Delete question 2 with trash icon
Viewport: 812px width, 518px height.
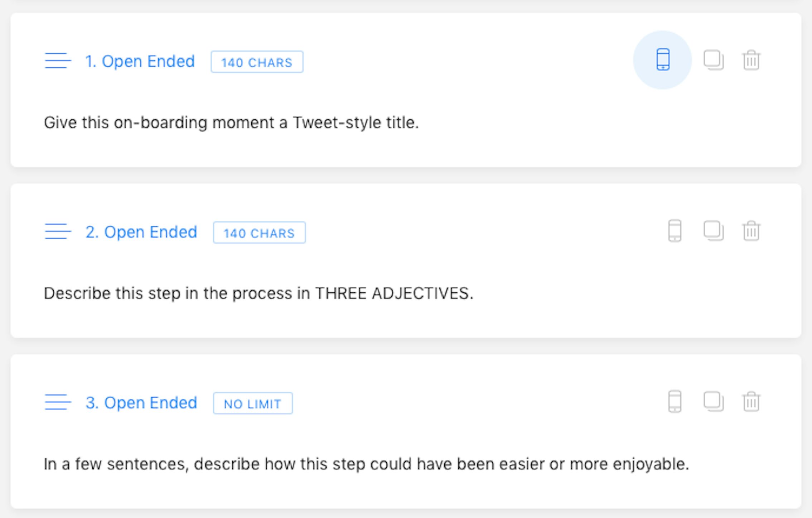pos(751,231)
